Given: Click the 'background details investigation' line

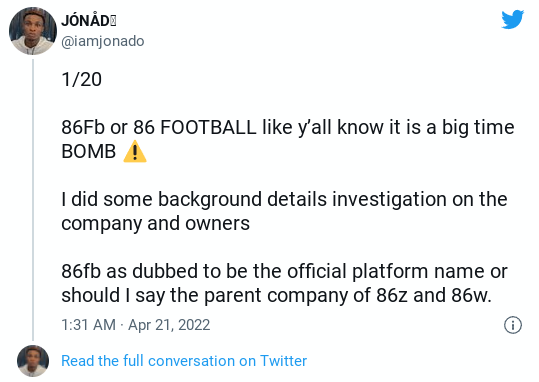Looking at the screenshot, I should [284, 199].
